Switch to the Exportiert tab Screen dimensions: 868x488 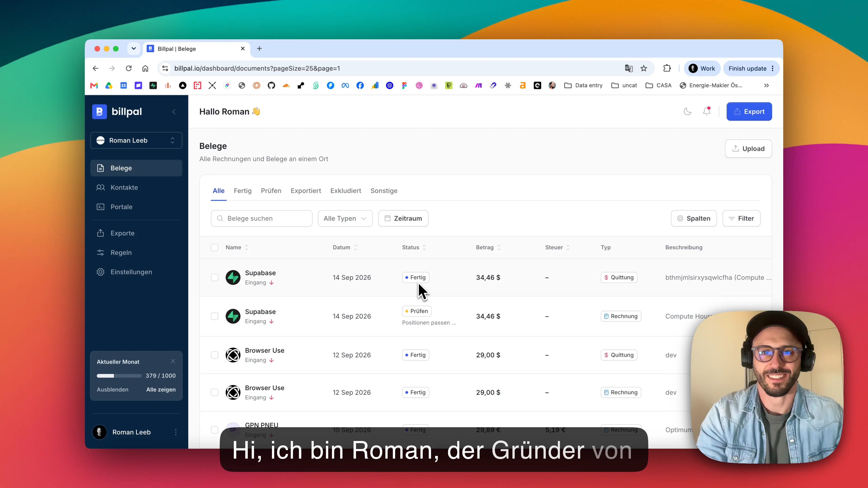click(306, 191)
